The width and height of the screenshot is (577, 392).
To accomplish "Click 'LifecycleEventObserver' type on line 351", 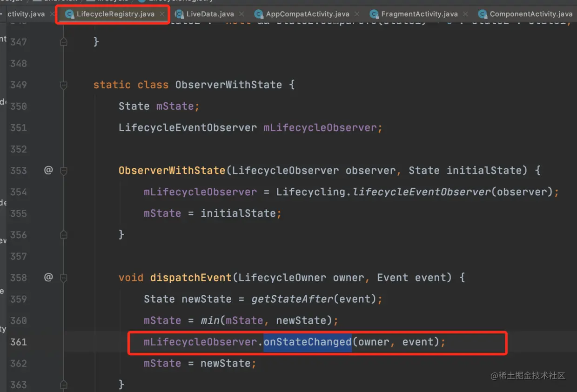I will tap(188, 127).
